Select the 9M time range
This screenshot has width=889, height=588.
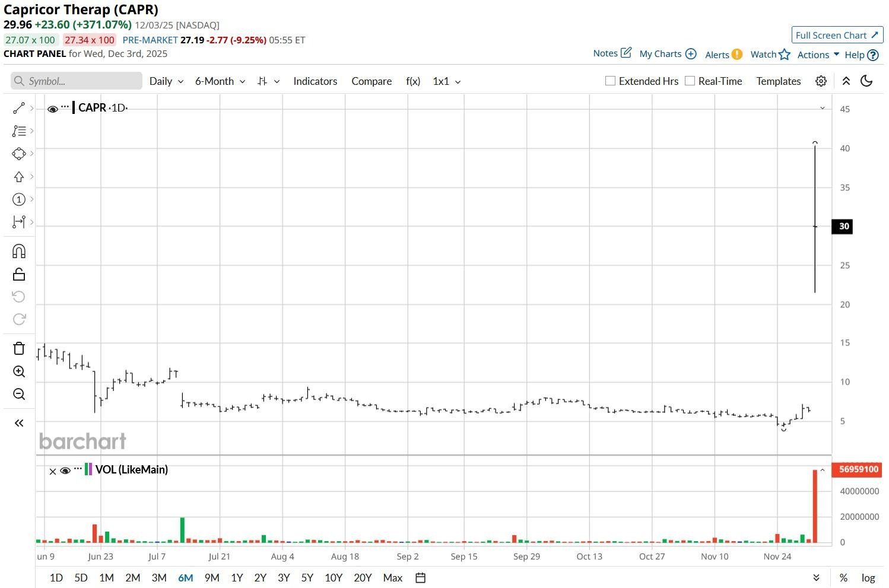pos(212,578)
